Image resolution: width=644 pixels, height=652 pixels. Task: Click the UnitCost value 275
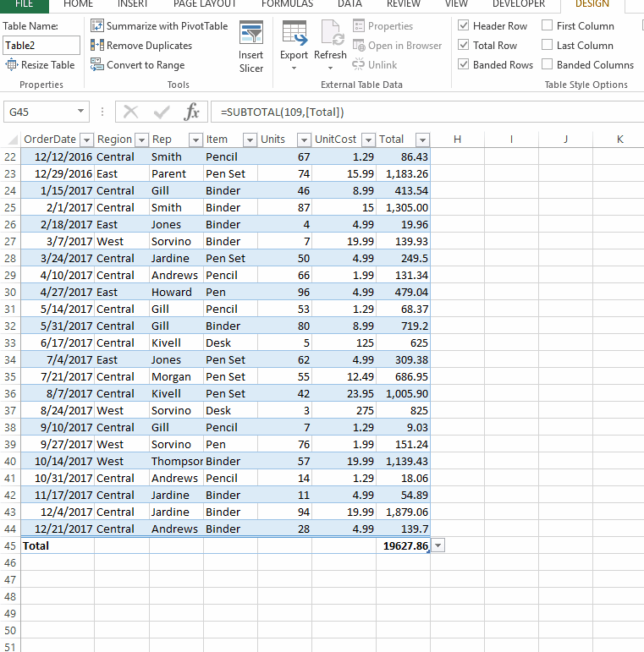point(344,410)
